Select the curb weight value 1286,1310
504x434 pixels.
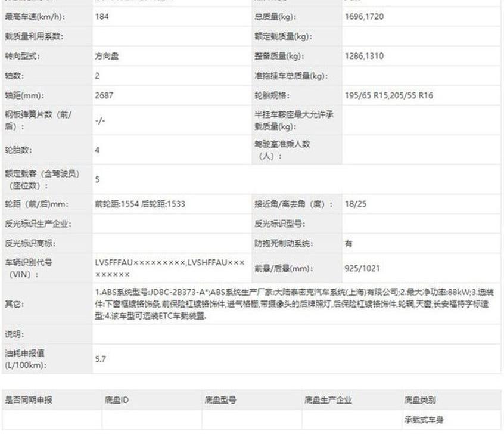(x=364, y=56)
